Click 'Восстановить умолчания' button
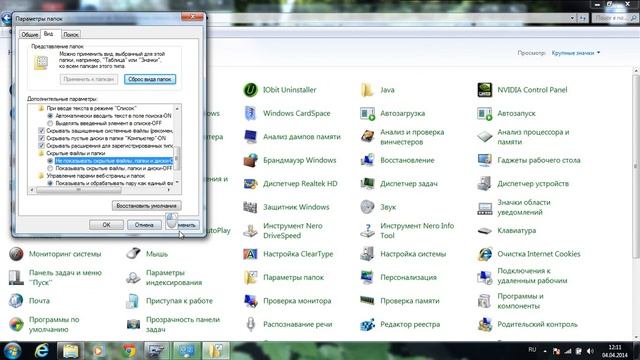 pos(147,206)
